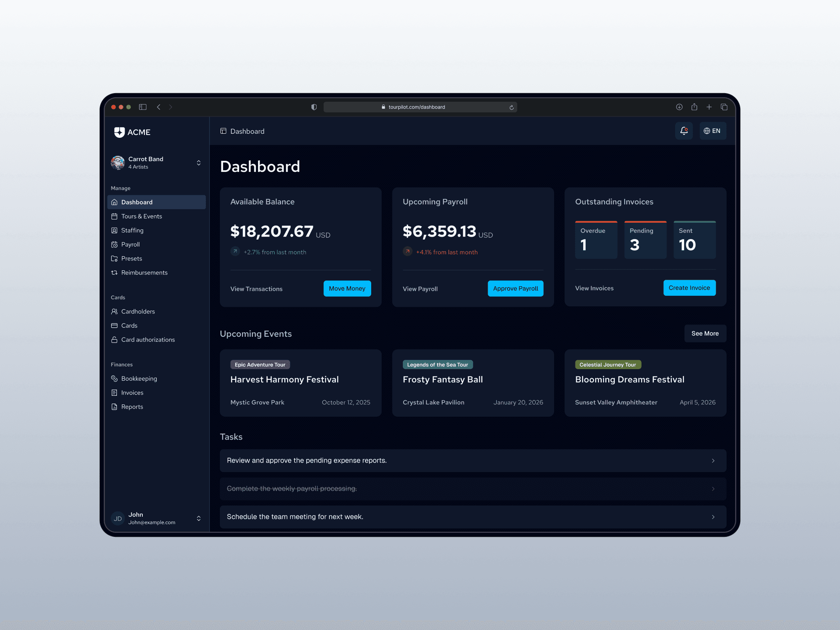Open the EN language selector

pos(712,131)
